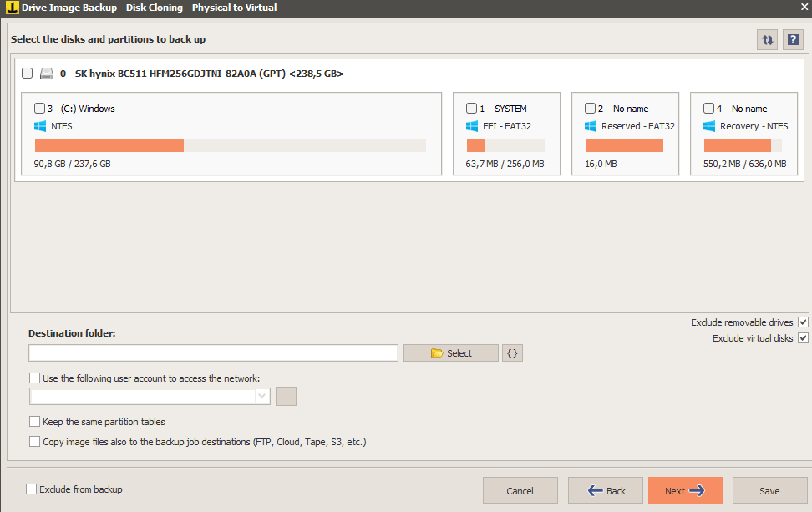812x512 pixels.
Task: Click the 63,7 MB / 256,0 MB text
Action: click(505, 164)
